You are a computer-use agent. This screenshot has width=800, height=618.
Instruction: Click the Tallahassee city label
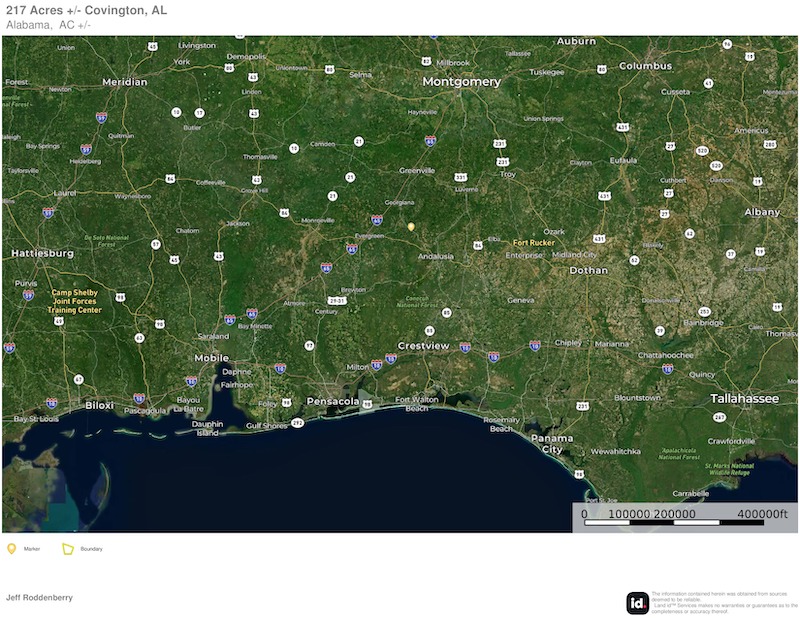[744, 397]
